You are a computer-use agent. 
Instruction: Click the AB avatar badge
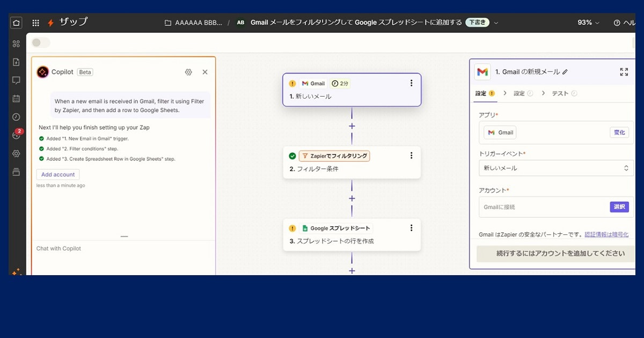click(x=240, y=23)
